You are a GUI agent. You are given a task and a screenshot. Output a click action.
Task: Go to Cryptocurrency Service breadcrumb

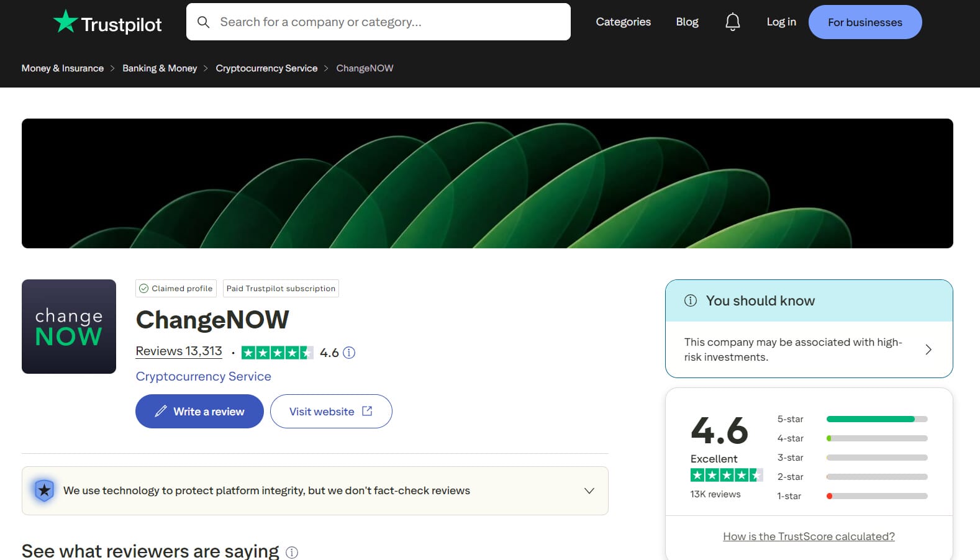click(266, 68)
